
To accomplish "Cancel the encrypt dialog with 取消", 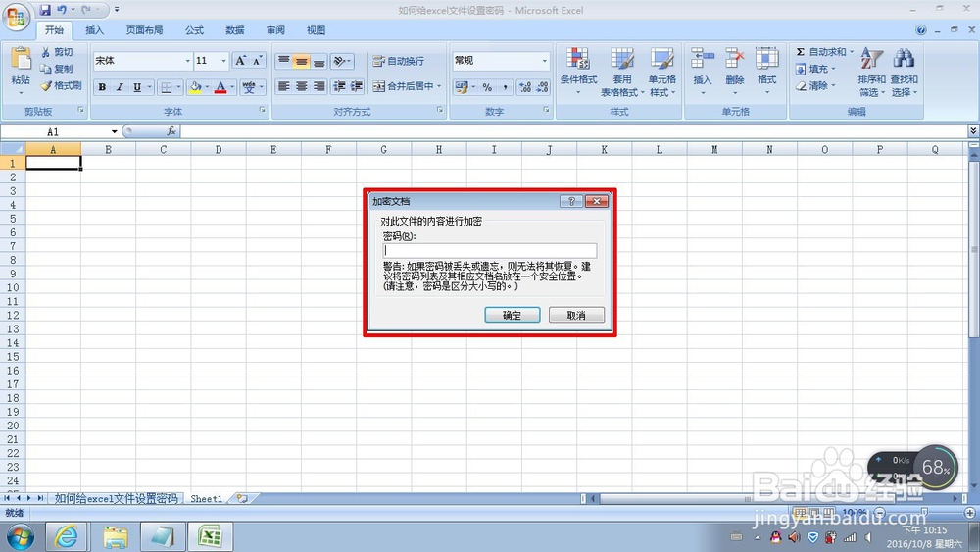I will pyautogui.click(x=576, y=315).
